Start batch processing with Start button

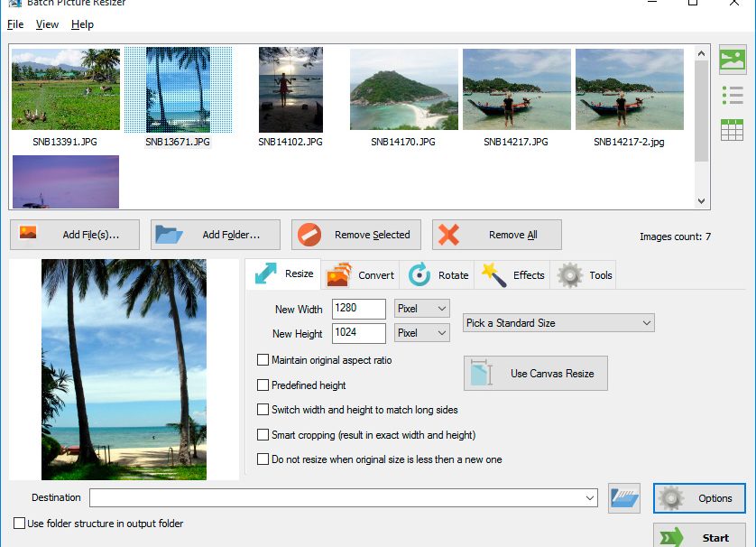click(699, 537)
